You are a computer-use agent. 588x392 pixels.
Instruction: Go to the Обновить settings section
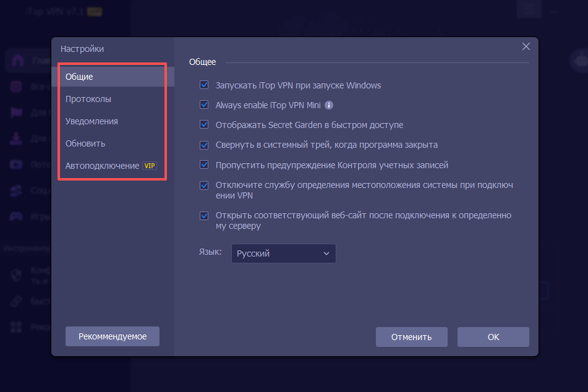click(x=85, y=143)
